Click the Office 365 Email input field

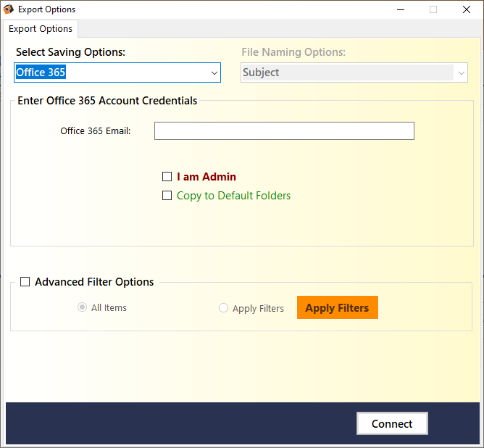click(x=284, y=130)
